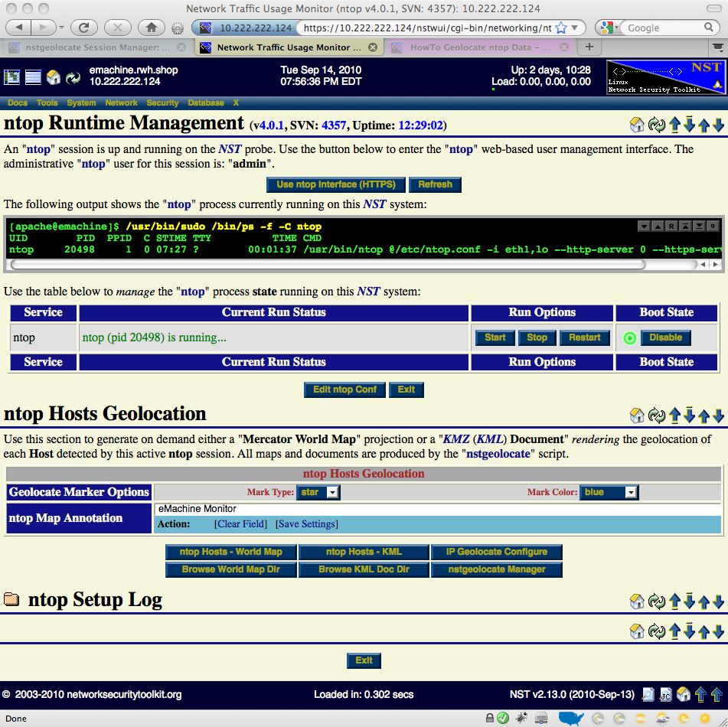Click Browse World Map Dir button

click(230, 569)
